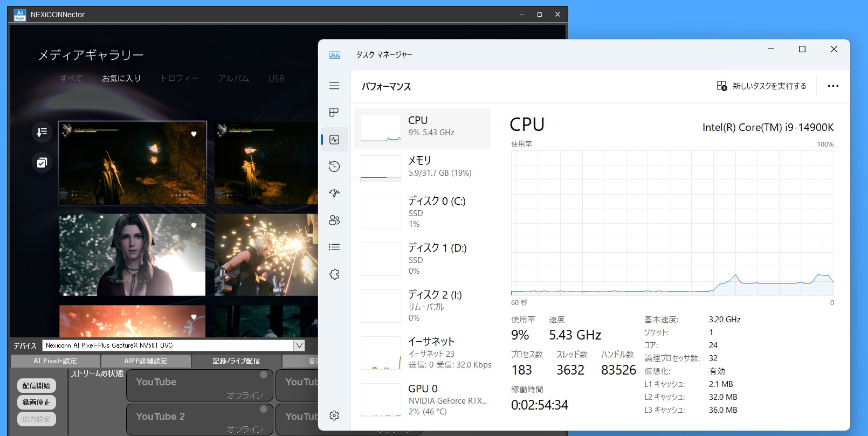
Task: Maximize the Task Manager window
Action: coord(802,49)
